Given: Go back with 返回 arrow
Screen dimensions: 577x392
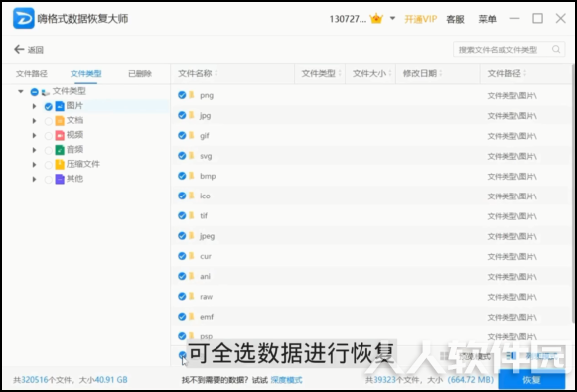Looking at the screenshot, I should (29, 50).
